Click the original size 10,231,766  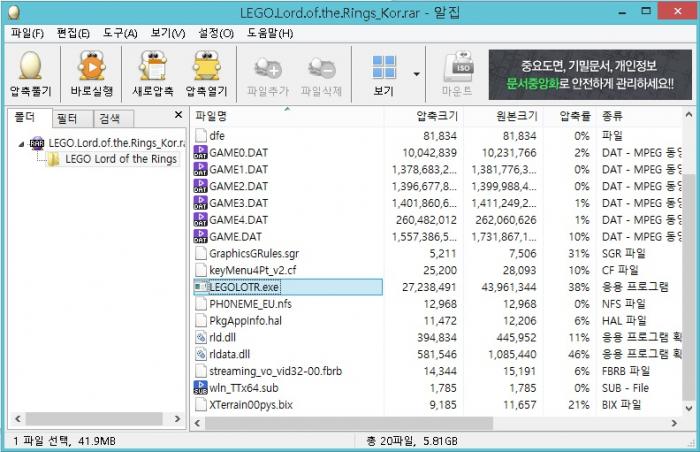point(509,153)
